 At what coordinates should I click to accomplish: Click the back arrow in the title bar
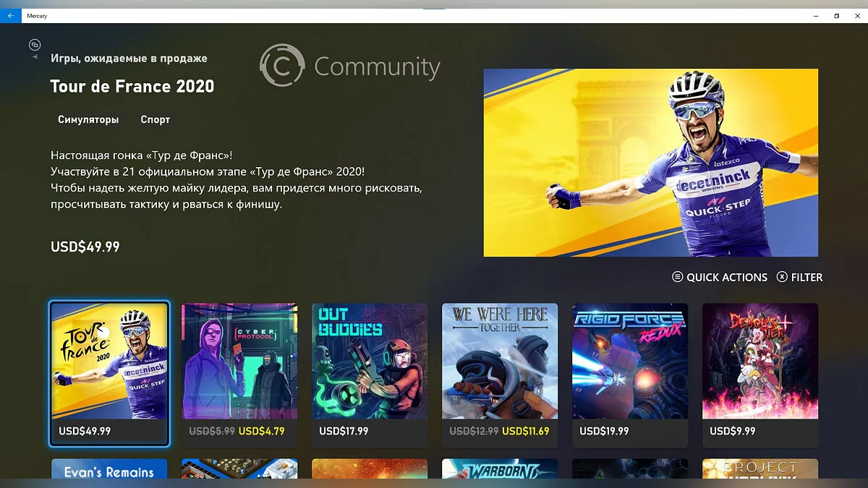10,15
